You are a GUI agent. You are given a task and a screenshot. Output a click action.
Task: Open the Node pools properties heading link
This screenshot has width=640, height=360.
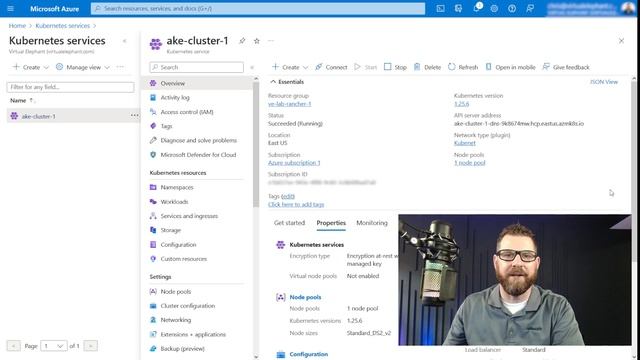tap(305, 297)
